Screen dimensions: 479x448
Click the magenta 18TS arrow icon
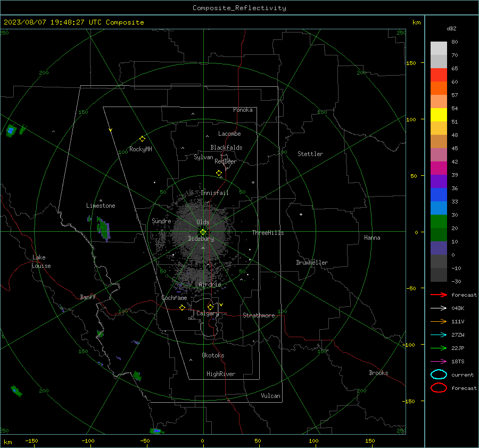439,362
